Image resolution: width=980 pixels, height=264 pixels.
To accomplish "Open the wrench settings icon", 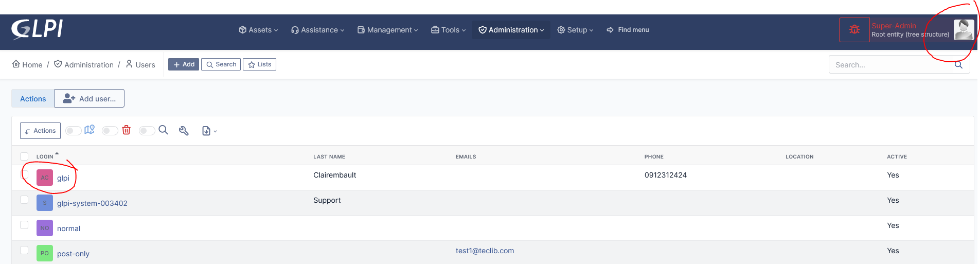I will coord(184,131).
